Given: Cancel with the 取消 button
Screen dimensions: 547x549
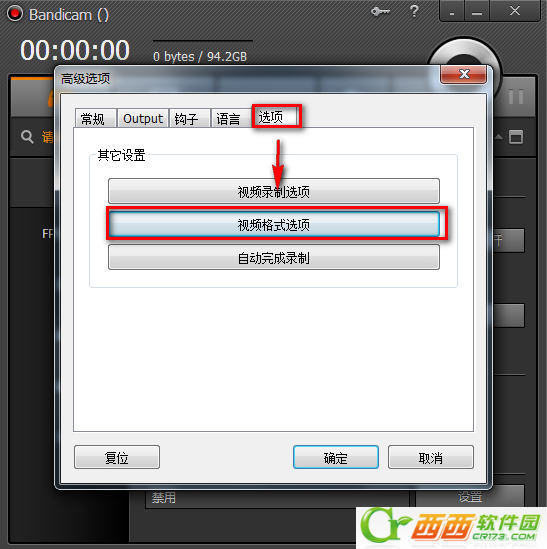Looking at the screenshot, I should pos(431,457).
